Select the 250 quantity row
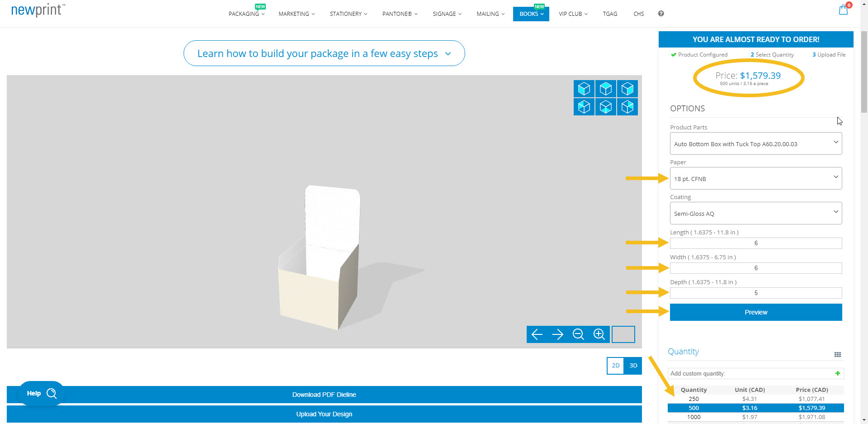The width and height of the screenshot is (868, 424). click(x=756, y=399)
